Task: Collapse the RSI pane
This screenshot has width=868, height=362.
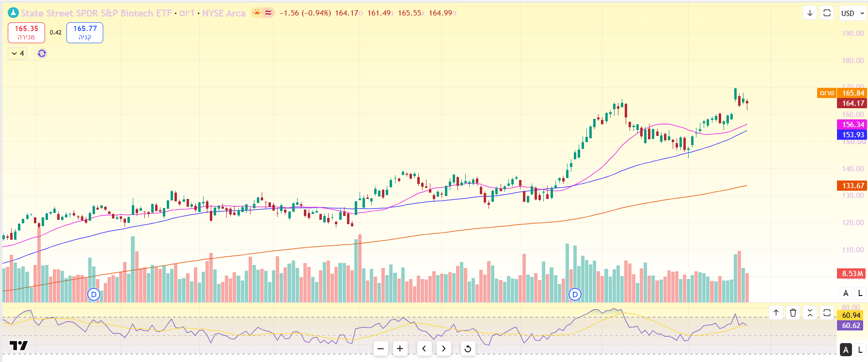Action: 810,313
